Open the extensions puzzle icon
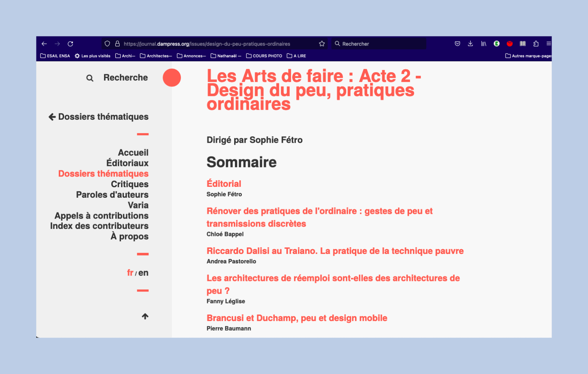This screenshot has width=588, height=374. tap(536, 44)
